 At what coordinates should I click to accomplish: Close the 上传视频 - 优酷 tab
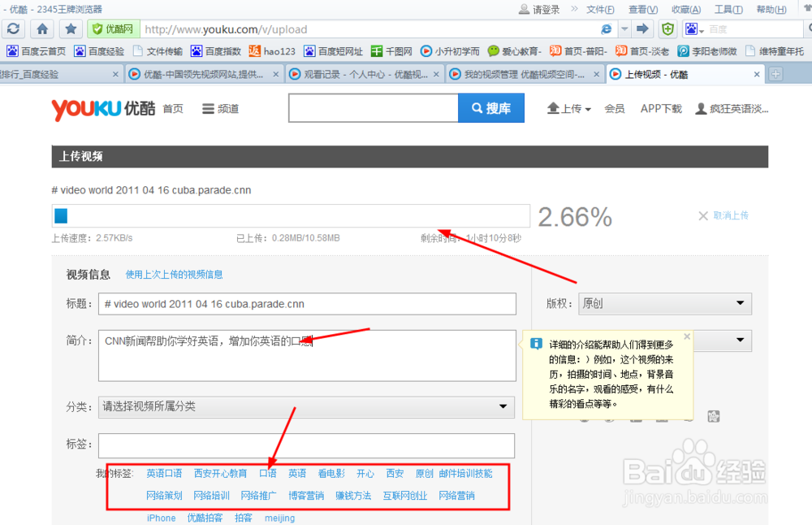pyautogui.click(x=757, y=74)
